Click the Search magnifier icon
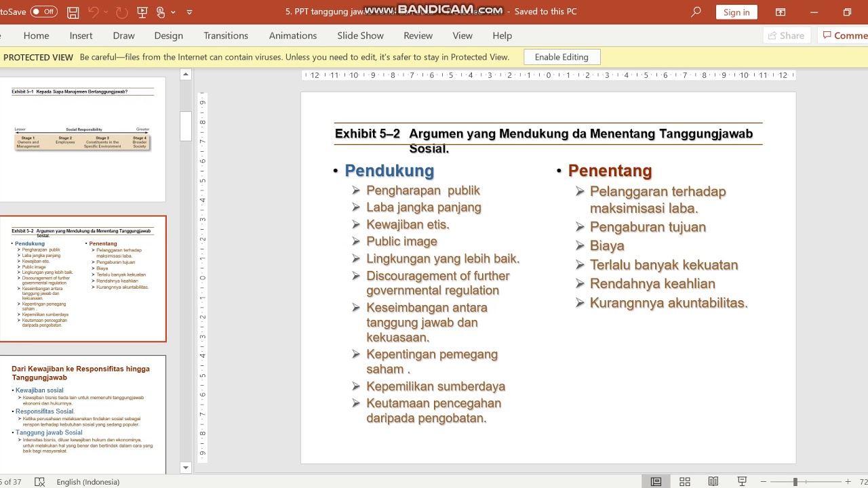Viewport: 868px width, 488px height. tap(696, 12)
